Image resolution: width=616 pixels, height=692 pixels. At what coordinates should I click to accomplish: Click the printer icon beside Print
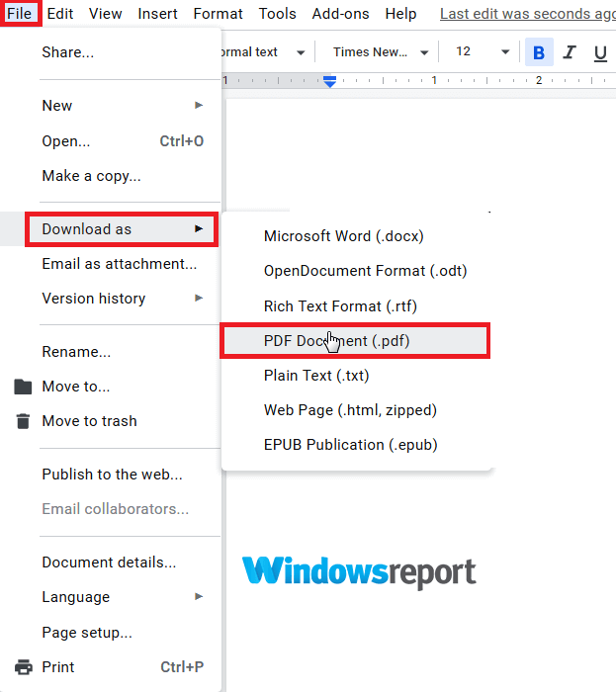[x=24, y=667]
